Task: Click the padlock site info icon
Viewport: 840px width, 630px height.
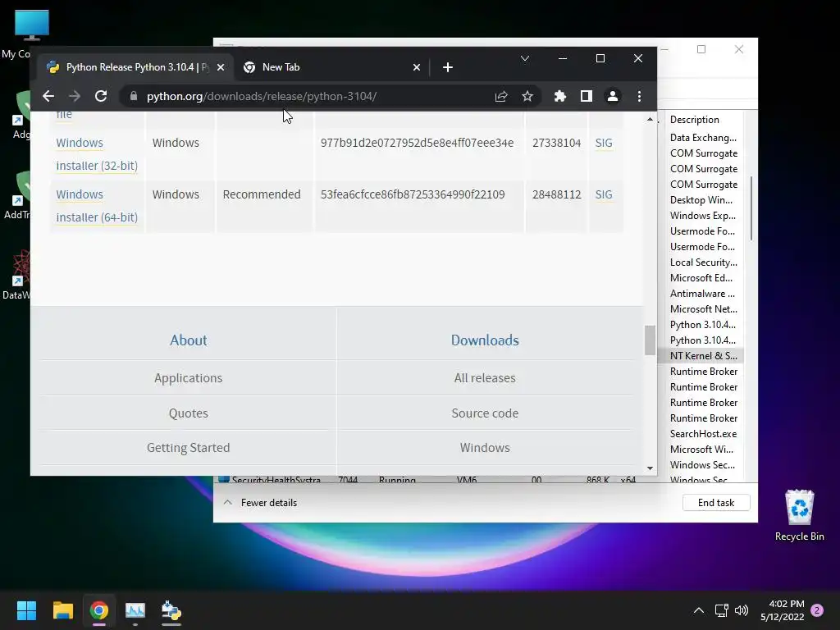Action: [x=134, y=96]
